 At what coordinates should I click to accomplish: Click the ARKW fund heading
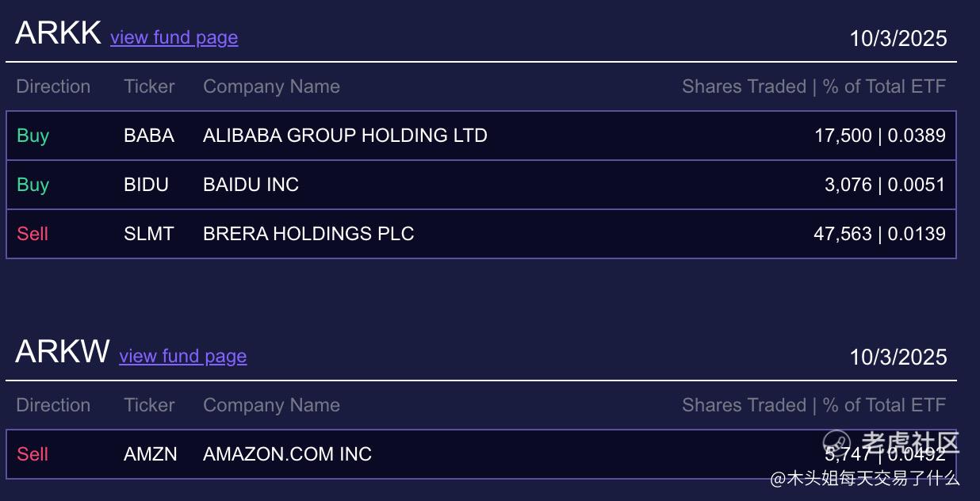[62, 351]
